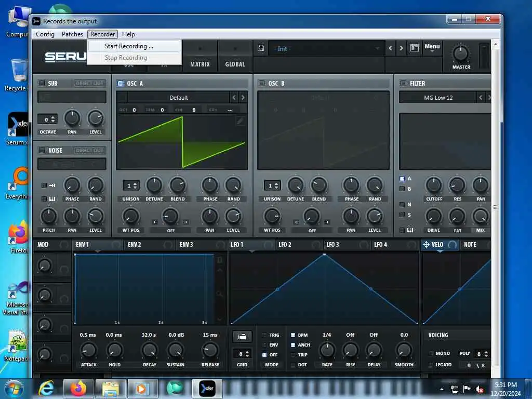Enable the FILTER section
The image size is (532, 399).
point(403,83)
